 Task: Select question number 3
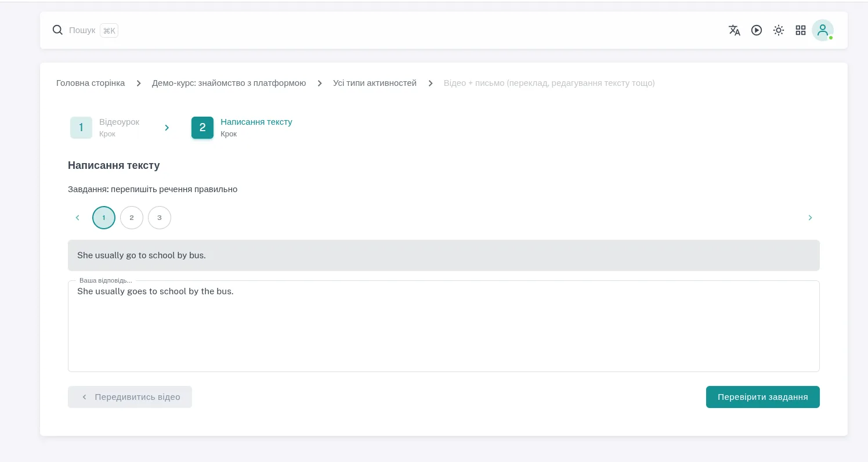point(160,218)
